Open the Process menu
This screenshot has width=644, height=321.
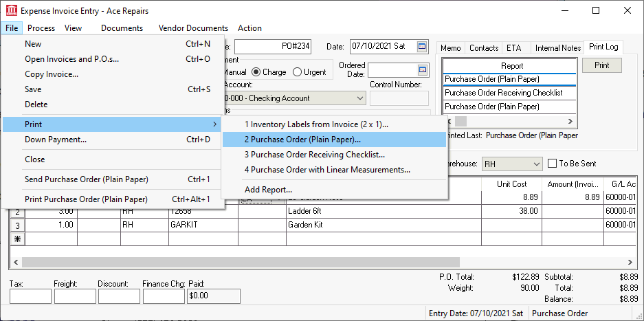pyautogui.click(x=41, y=28)
